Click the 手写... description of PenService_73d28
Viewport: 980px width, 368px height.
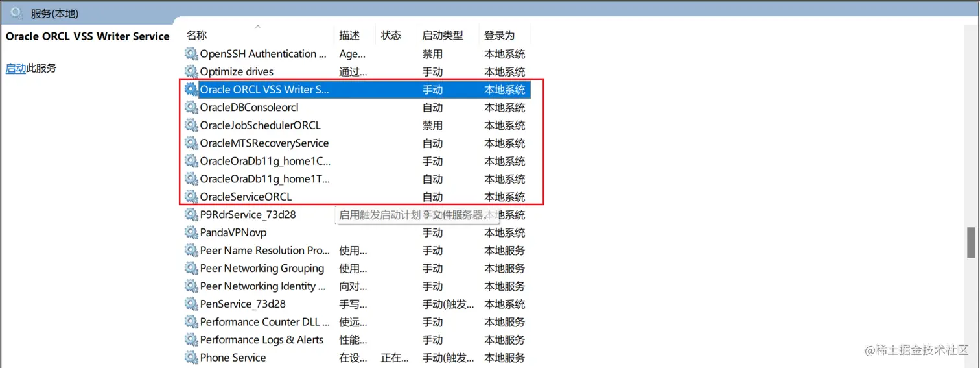[x=353, y=304]
